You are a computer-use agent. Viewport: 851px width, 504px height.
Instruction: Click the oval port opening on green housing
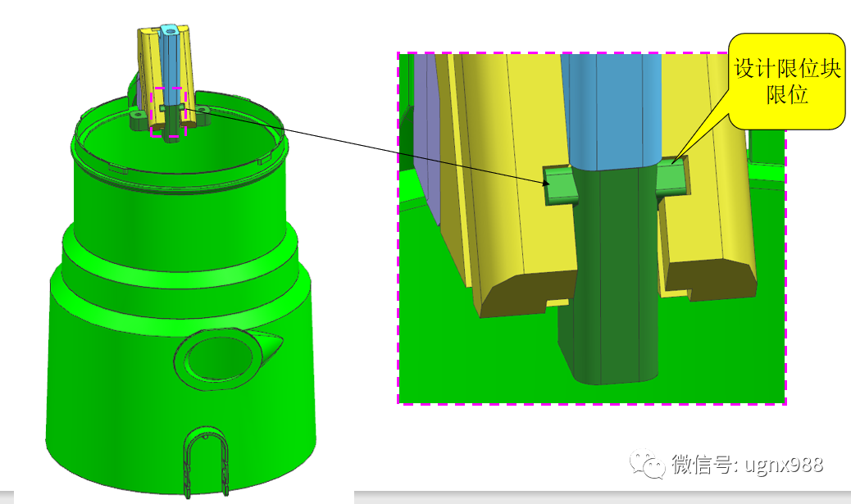(220, 358)
